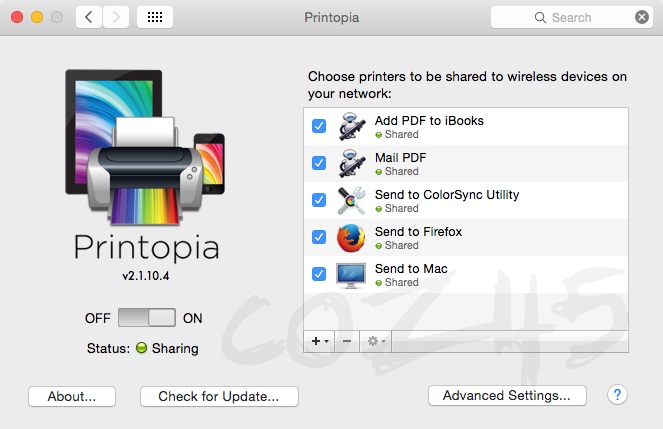Image resolution: width=663 pixels, height=429 pixels.
Task: Select the Add PDF to iBooks row
Action: coord(466,127)
